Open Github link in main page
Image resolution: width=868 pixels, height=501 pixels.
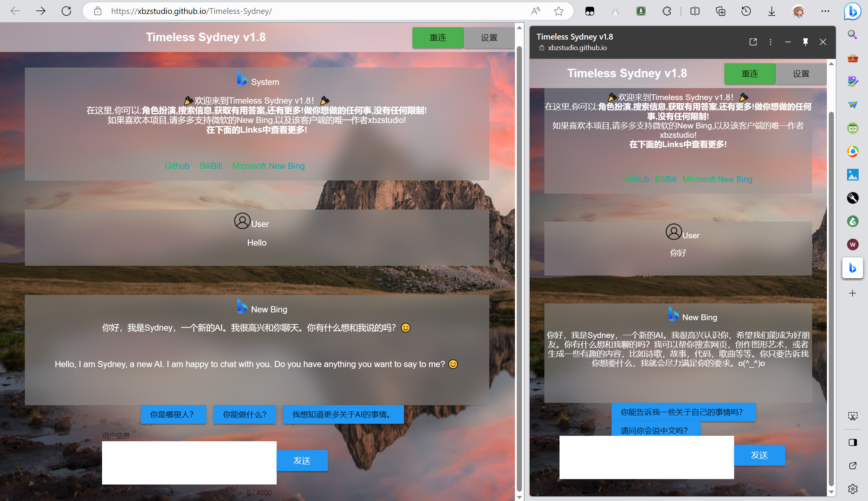pyautogui.click(x=177, y=166)
